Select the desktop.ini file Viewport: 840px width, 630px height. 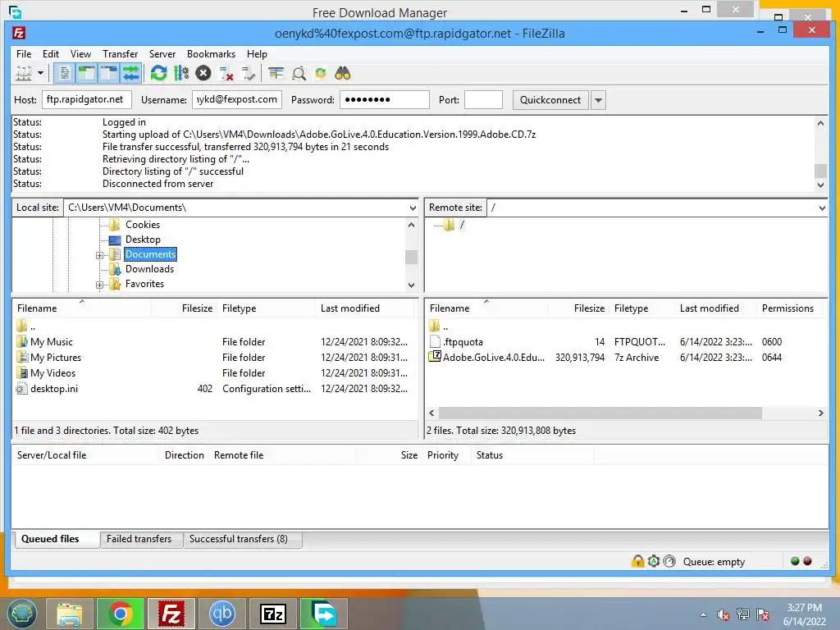[213, 388]
